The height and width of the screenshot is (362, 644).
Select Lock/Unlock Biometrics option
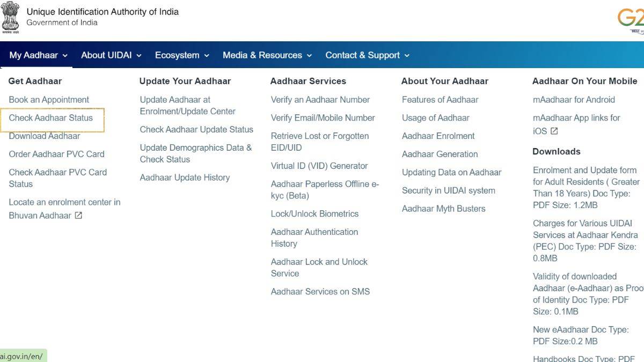tap(314, 213)
